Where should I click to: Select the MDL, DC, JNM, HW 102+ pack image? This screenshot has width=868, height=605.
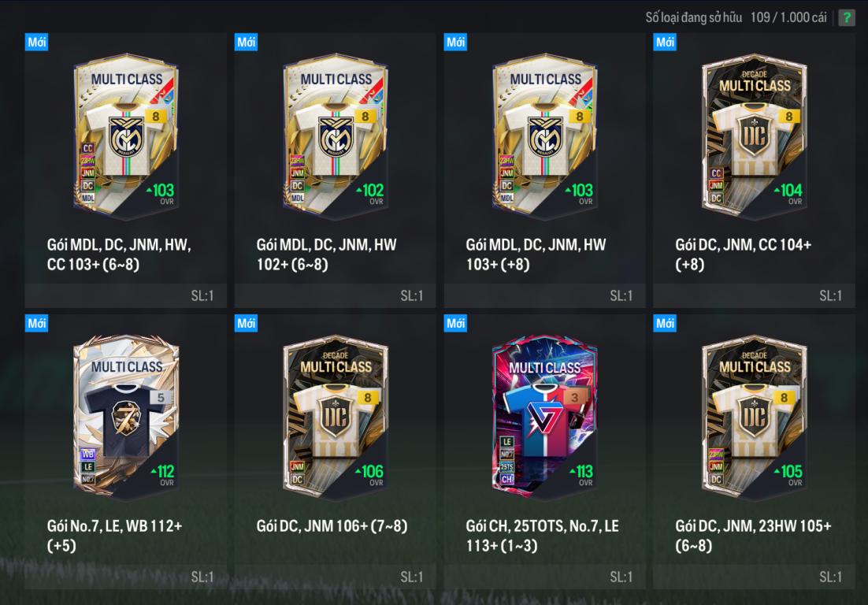pyautogui.click(x=336, y=137)
